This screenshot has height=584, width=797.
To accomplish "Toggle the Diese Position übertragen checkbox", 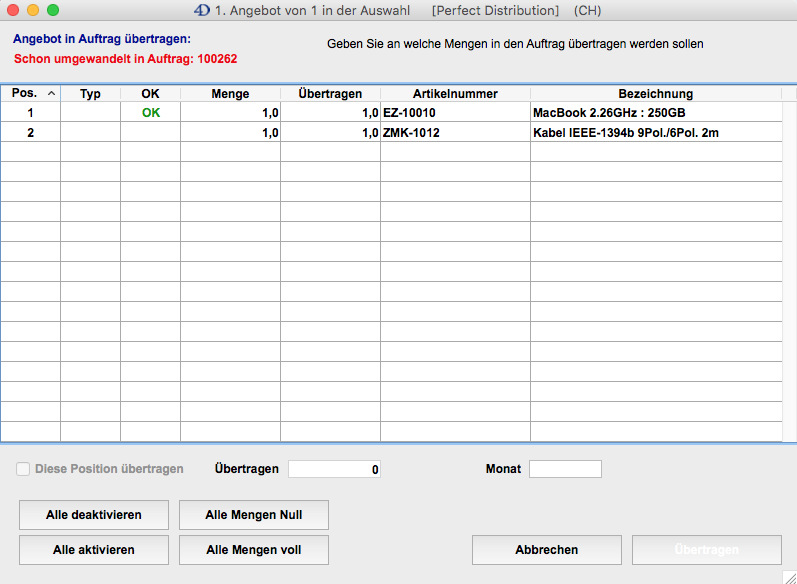I will 23,469.
